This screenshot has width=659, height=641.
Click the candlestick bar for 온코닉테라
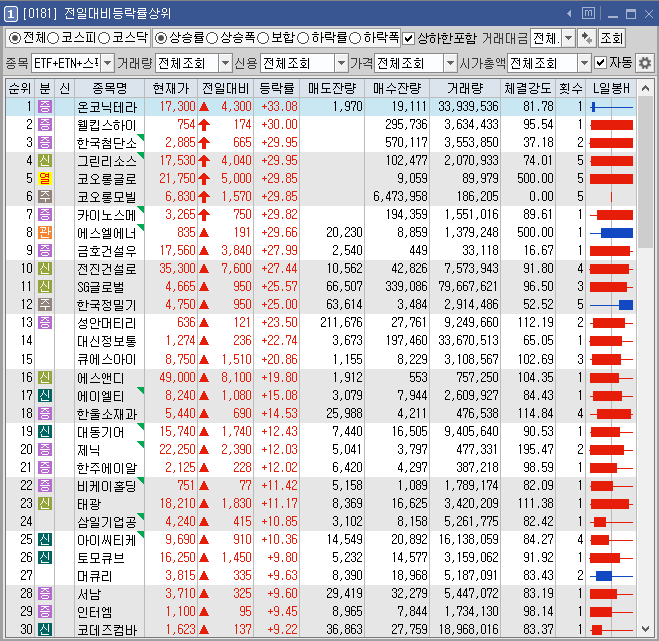[x=612, y=107]
